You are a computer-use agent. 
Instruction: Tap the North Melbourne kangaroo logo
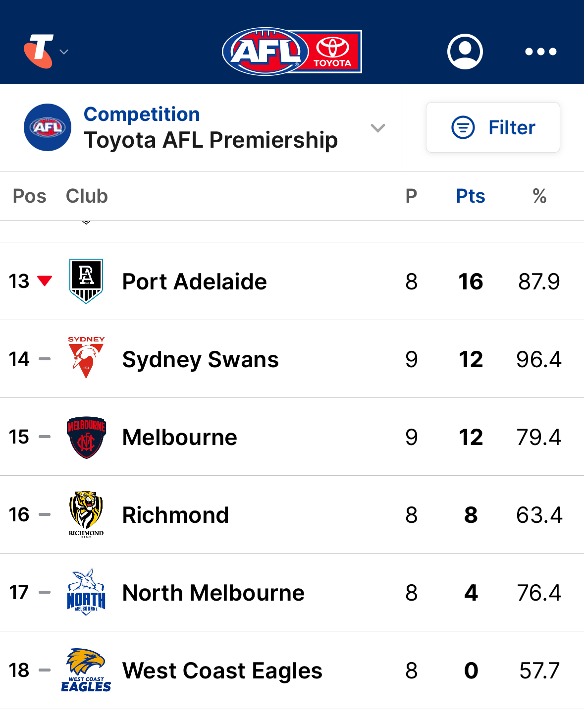86,592
